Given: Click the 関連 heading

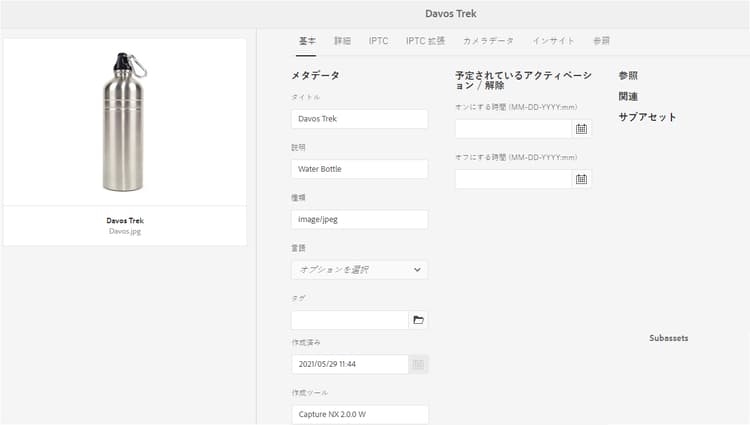Looking at the screenshot, I should pos(628,97).
